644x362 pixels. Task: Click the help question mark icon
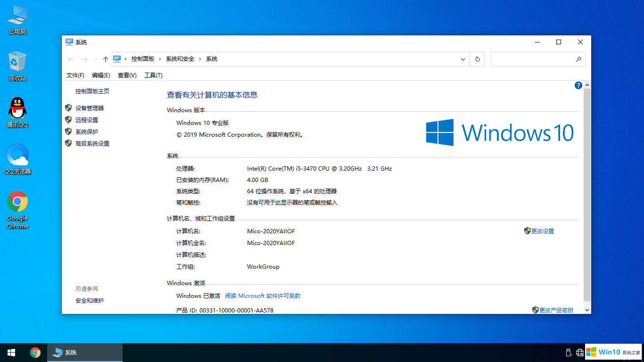coord(578,85)
